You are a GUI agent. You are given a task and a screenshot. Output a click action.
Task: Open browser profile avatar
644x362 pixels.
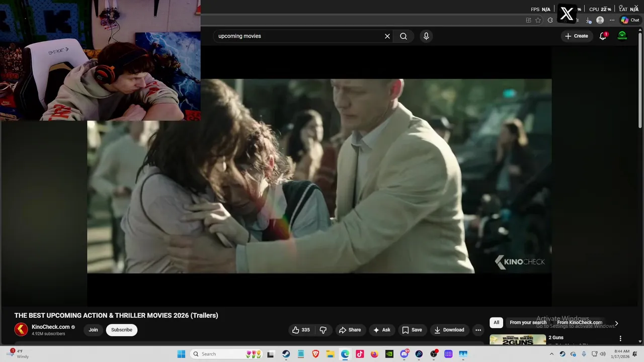600,20
